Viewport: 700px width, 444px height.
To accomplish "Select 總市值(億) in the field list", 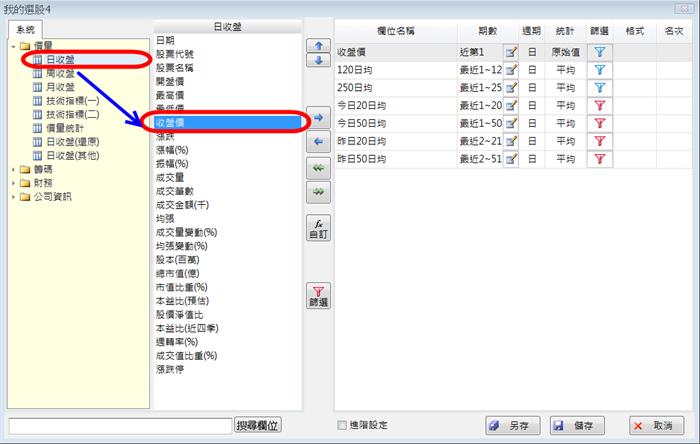I will click(177, 274).
